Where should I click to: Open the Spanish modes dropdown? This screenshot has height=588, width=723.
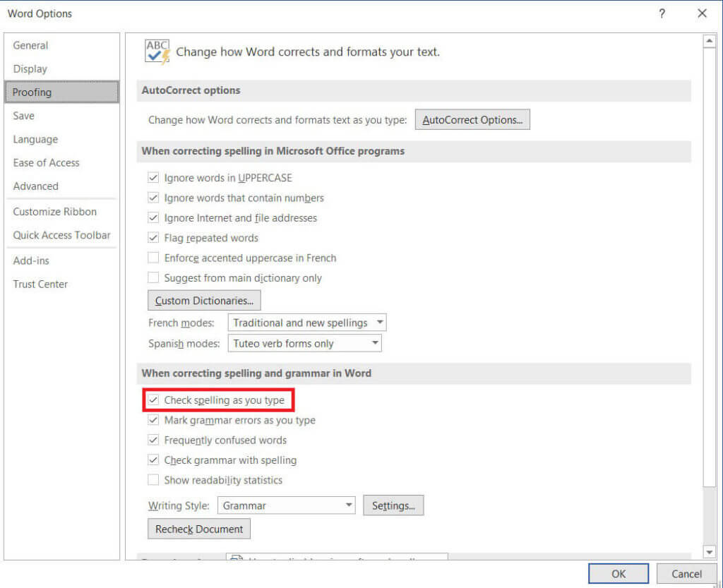(305, 343)
